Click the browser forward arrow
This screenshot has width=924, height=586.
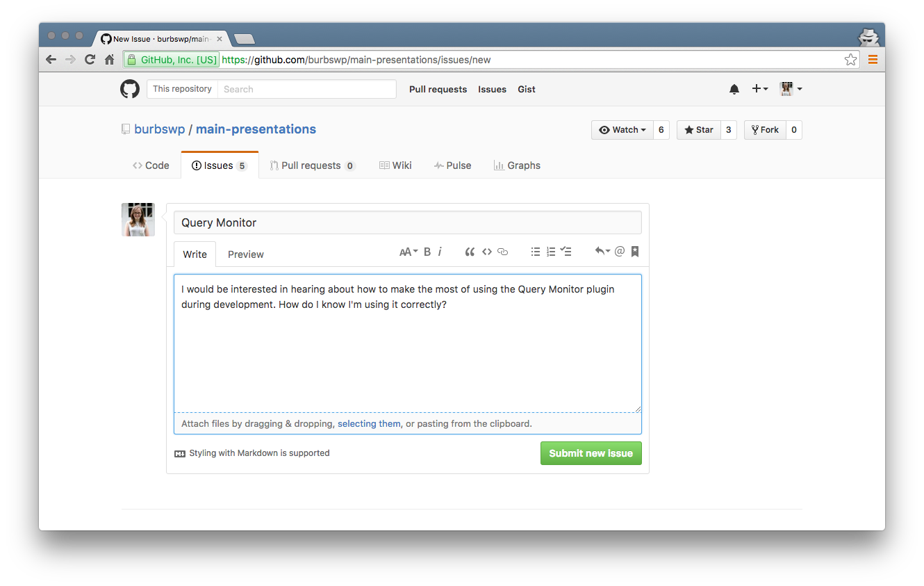(x=70, y=60)
